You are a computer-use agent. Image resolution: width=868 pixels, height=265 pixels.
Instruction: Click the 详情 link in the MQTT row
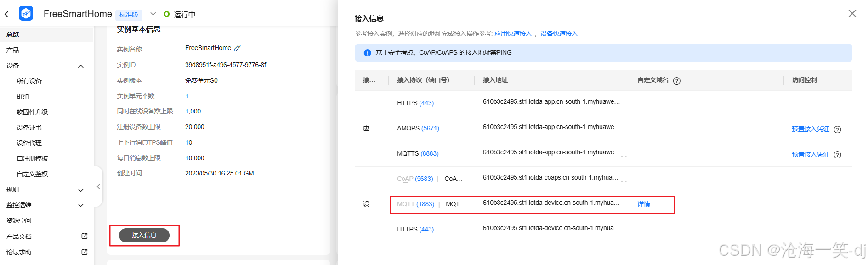(644, 204)
